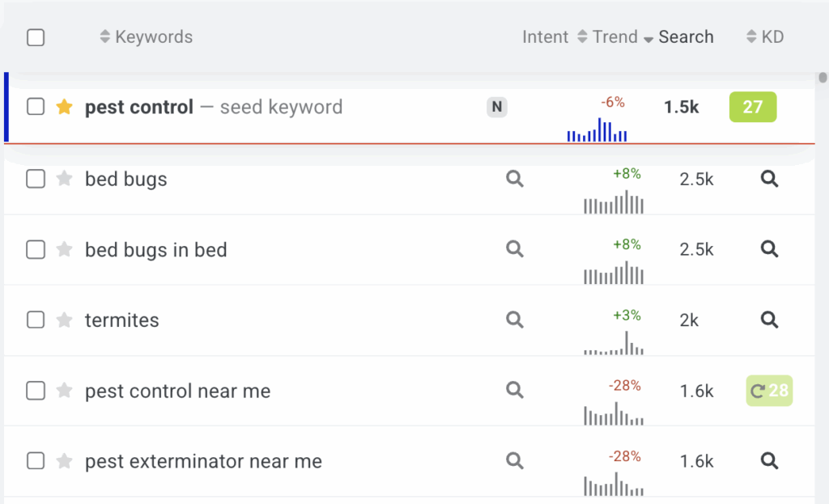Click the 'N' intent badge for pest control
829x504 pixels.
click(497, 107)
